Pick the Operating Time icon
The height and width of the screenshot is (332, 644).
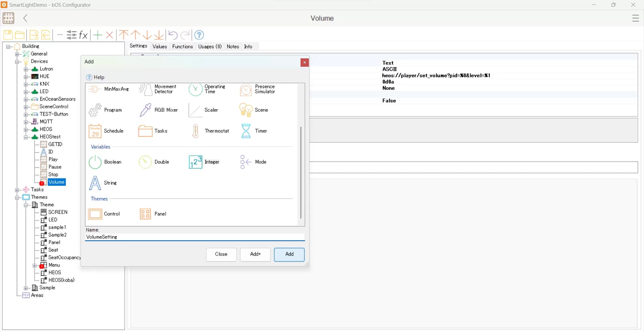[195, 90]
